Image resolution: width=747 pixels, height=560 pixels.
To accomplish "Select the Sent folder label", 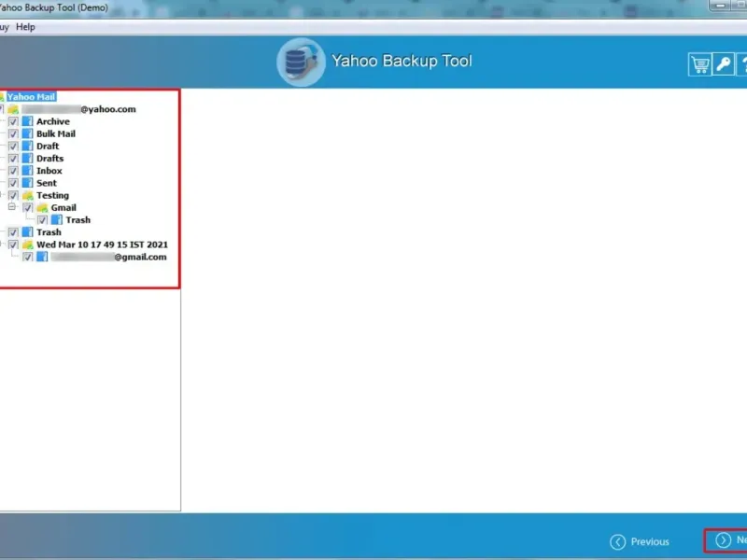I will click(x=47, y=183).
